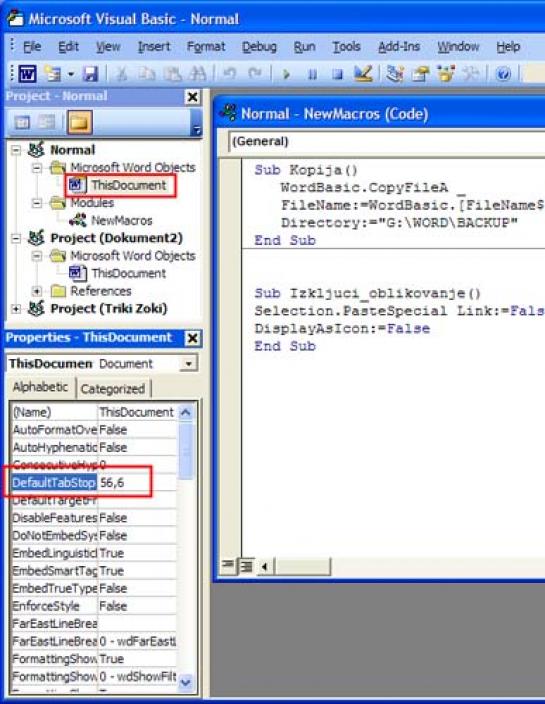Open the Window menu
Screen dimensions: 545x704
pos(458,47)
